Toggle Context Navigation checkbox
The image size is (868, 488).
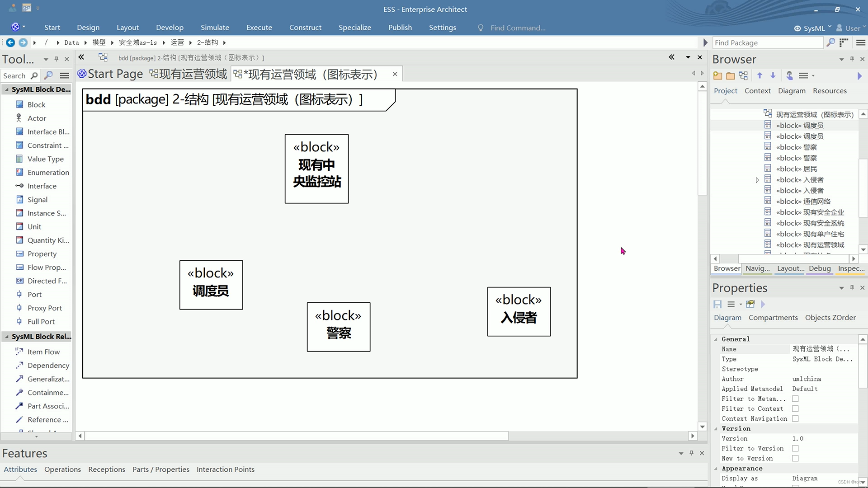pos(795,419)
